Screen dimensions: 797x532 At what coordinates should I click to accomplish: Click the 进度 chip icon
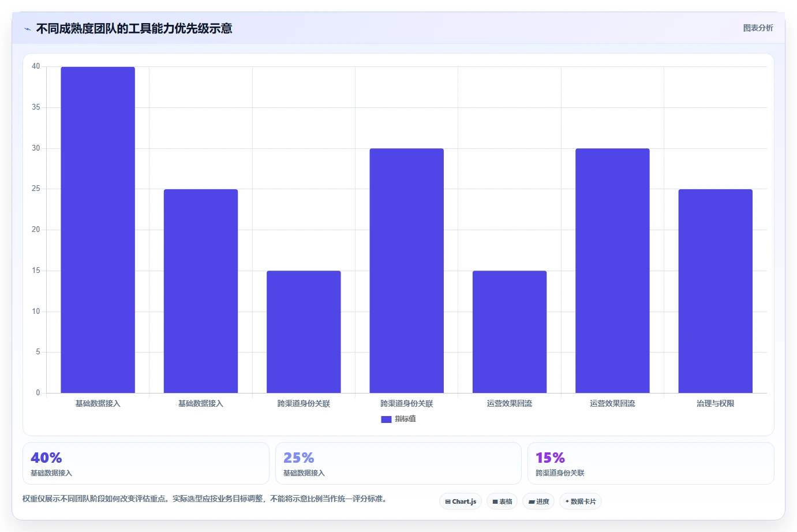[532, 502]
